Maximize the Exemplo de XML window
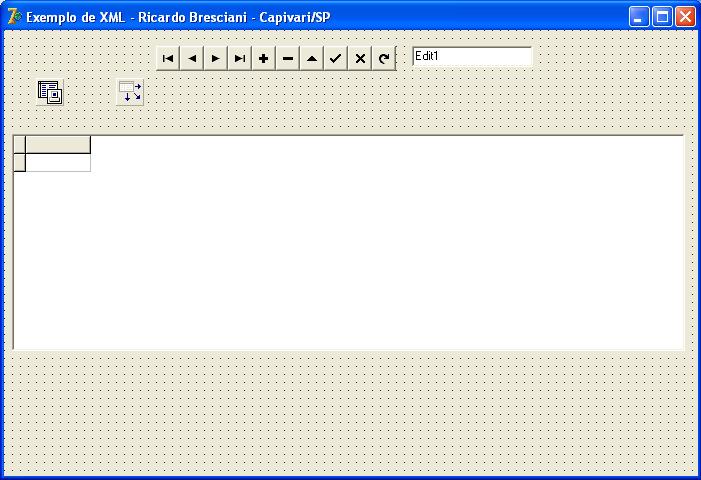This screenshot has width=701, height=480. pyautogui.click(x=662, y=16)
